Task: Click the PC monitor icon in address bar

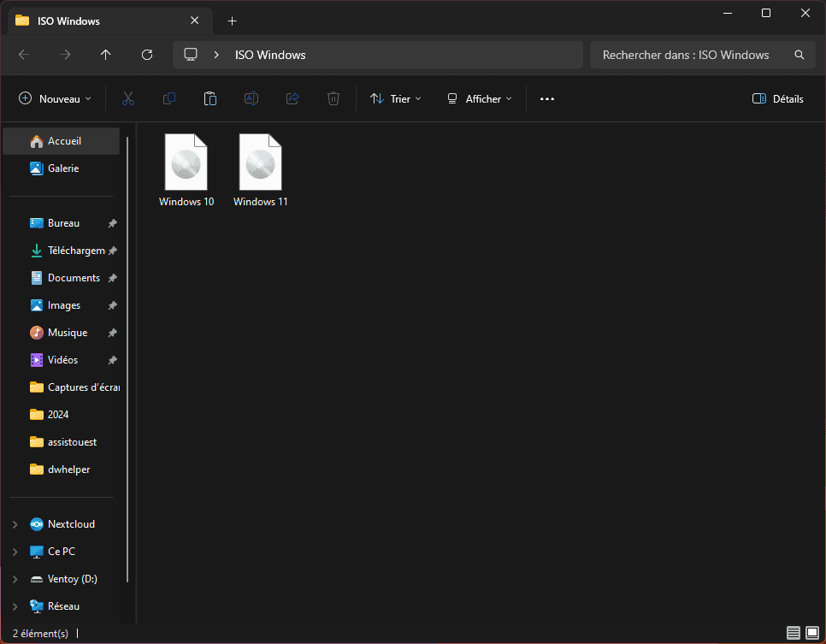Action: coord(191,55)
